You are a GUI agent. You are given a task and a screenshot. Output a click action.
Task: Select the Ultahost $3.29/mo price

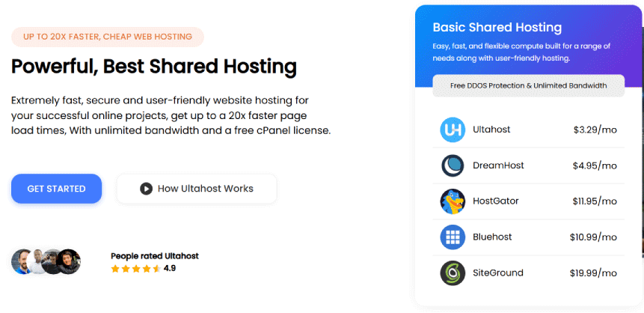(595, 130)
